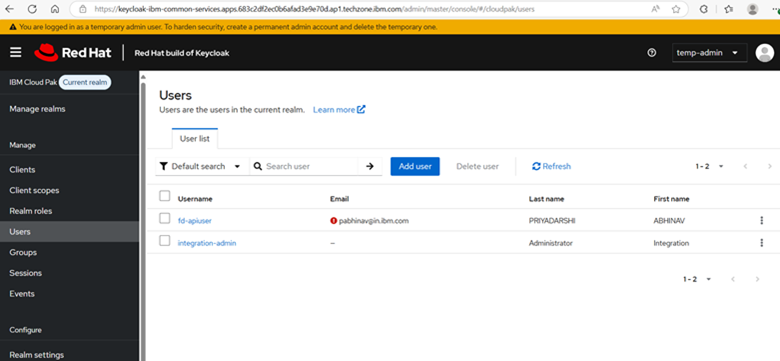Click the Red Hat logo
The width and height of the screenshot is (780, 361).
pos(73,52)
